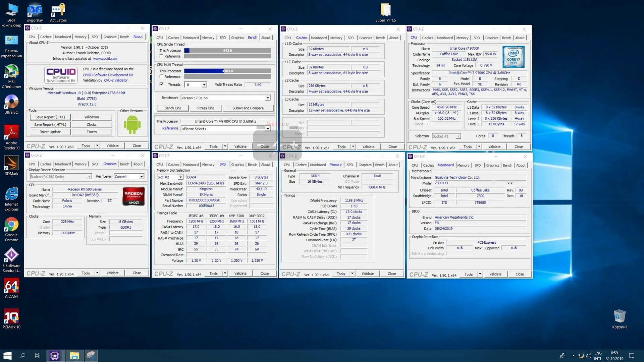Open PCMark 10 desktop icon
The width and height of the screenshot is (644, 362).
11,319
